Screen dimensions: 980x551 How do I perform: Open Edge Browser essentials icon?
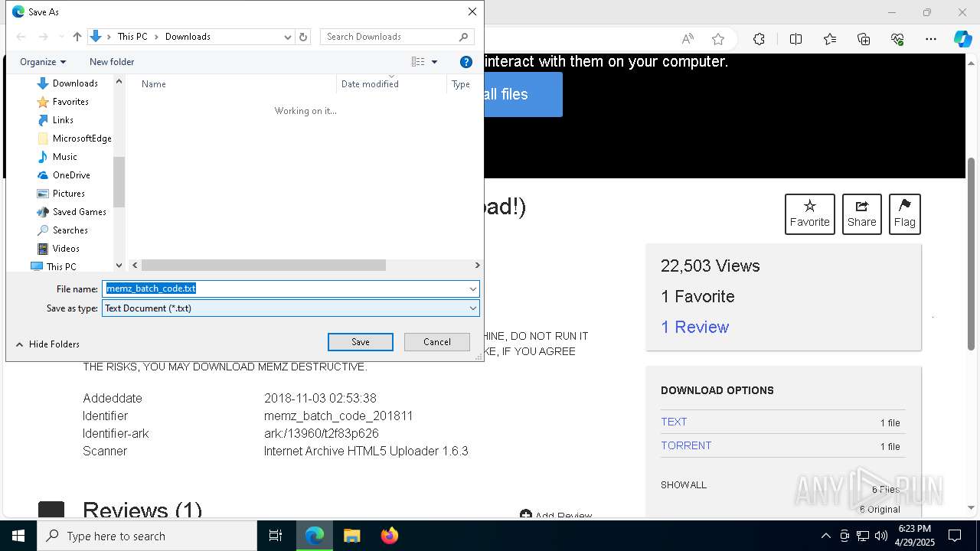pos(897,39)
